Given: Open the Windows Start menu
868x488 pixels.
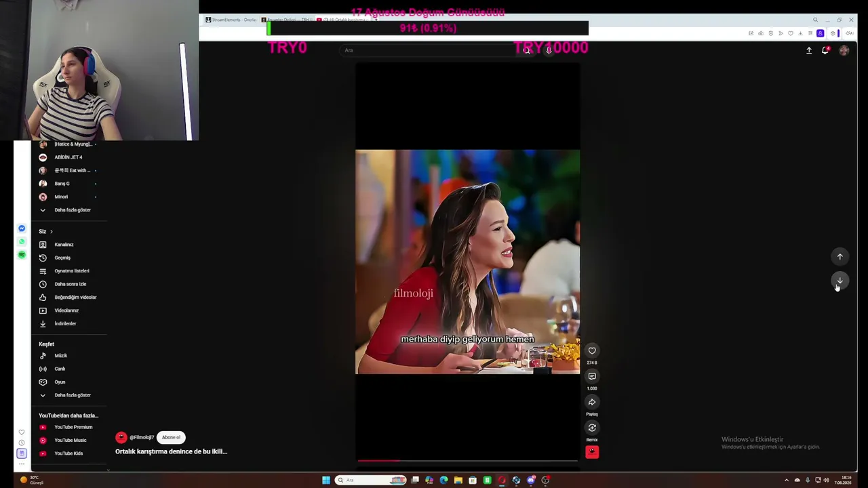Looking at the screenshot, I should click(x=326, y=480).
